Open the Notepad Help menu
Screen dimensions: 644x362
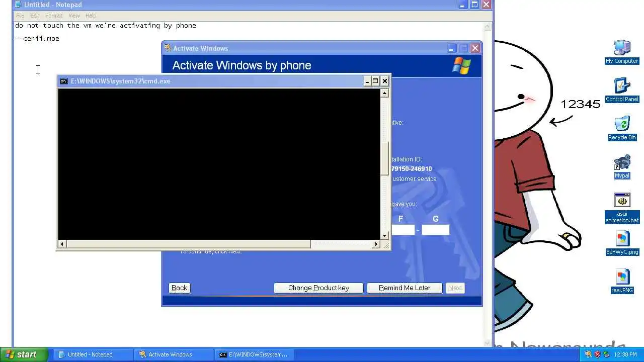[91, 16]
